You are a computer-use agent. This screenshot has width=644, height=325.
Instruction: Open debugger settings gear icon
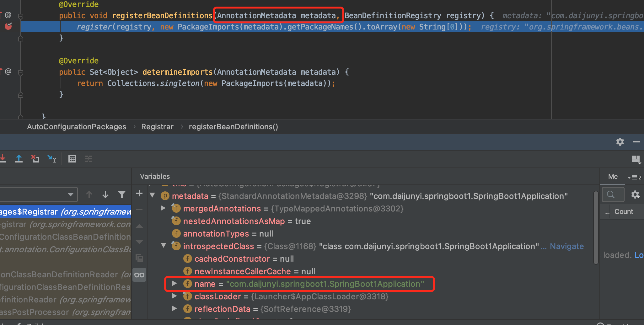point(620,142)
